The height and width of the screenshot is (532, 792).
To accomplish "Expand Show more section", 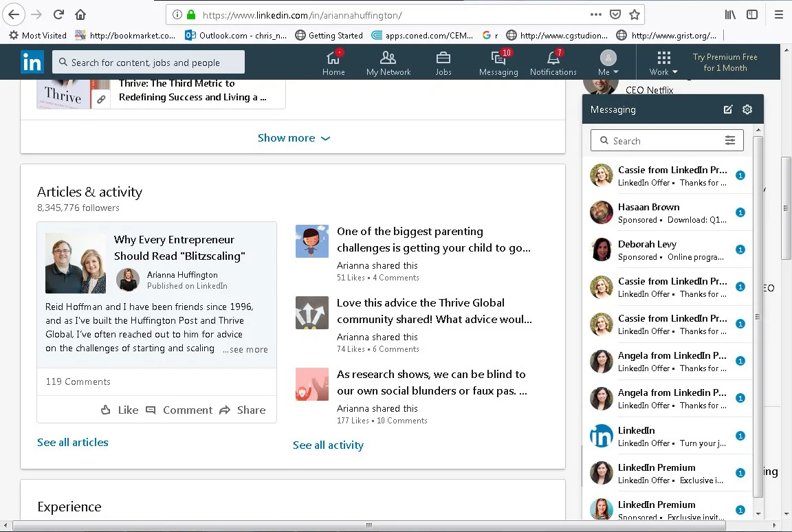I will coord(294,137).
